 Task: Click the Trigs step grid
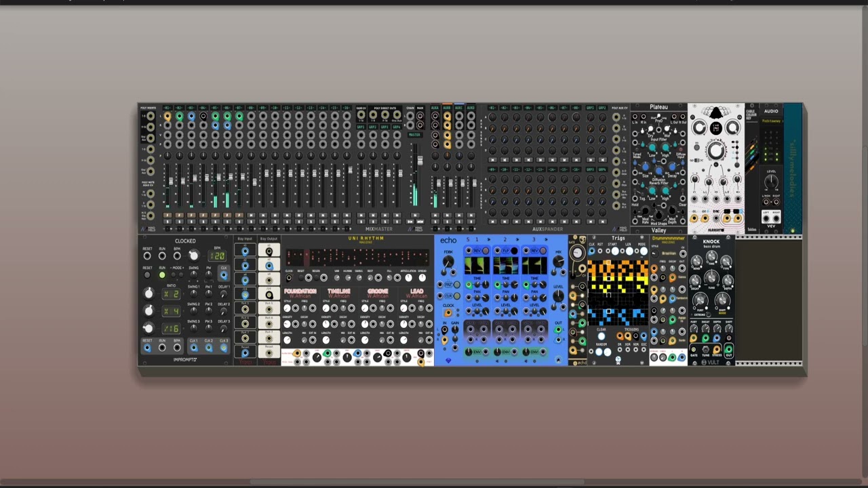618,293
